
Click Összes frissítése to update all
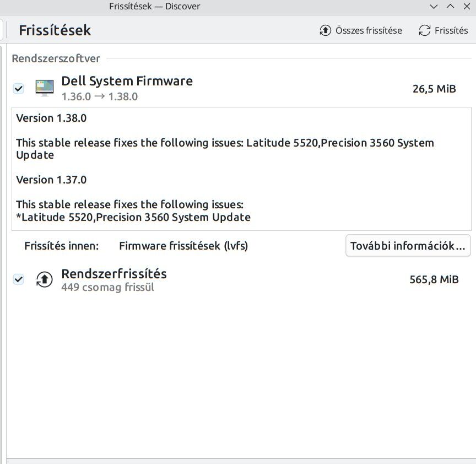click(x=361, y=30)
